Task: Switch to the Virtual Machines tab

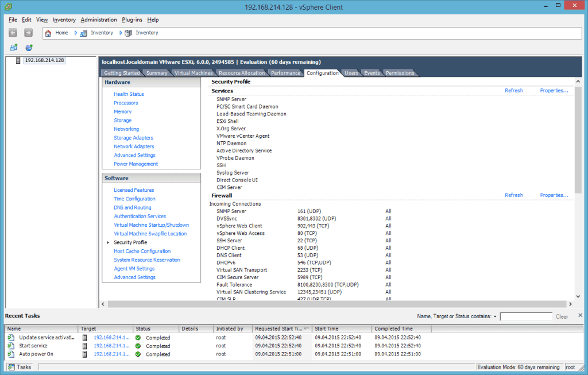Action: 194,73
